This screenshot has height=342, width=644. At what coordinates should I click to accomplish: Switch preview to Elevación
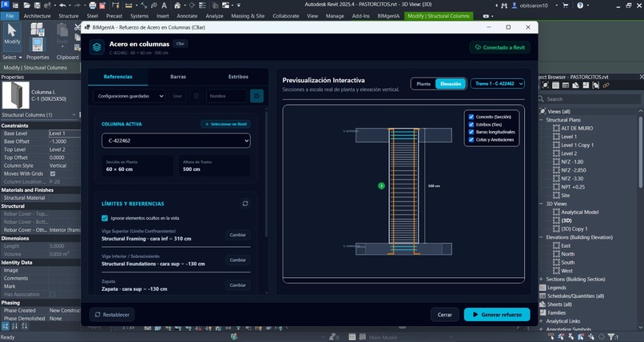(451, 84)
